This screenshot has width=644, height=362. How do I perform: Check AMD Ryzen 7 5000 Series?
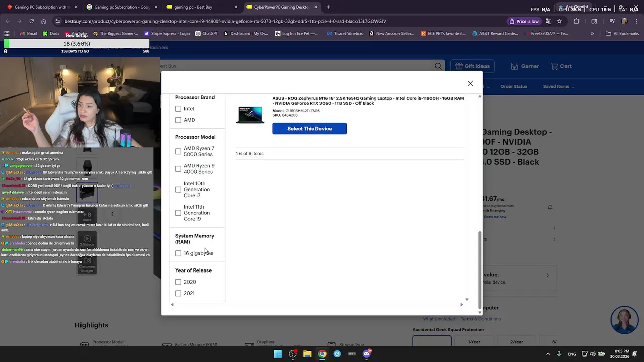178,151
